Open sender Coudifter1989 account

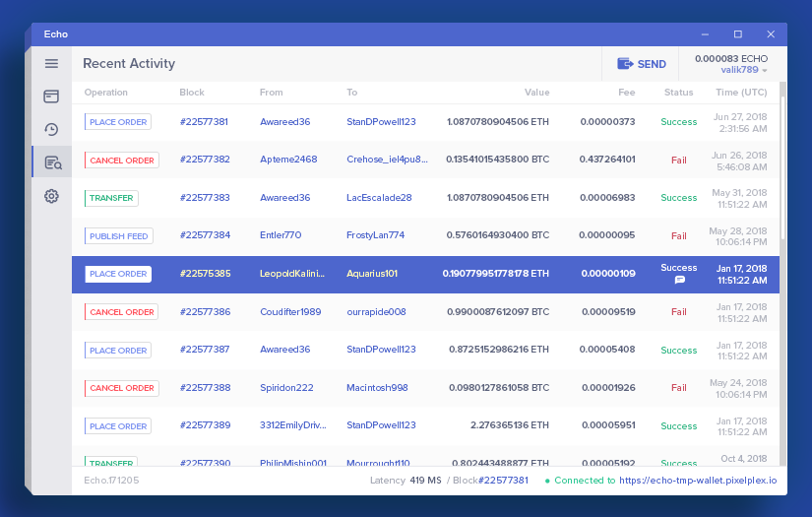(290, 312)
